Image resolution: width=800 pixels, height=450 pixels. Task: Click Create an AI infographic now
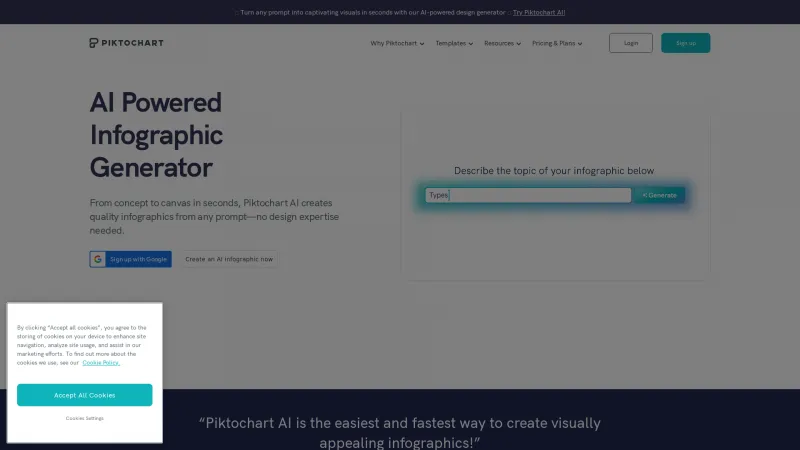229,259
